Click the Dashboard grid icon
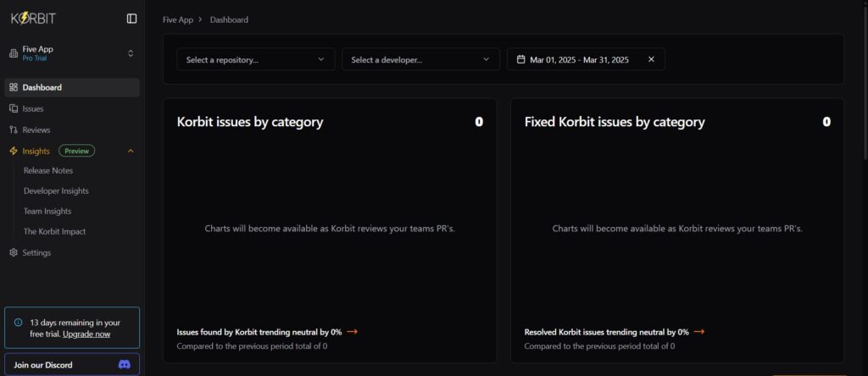 tap(14, 87)
